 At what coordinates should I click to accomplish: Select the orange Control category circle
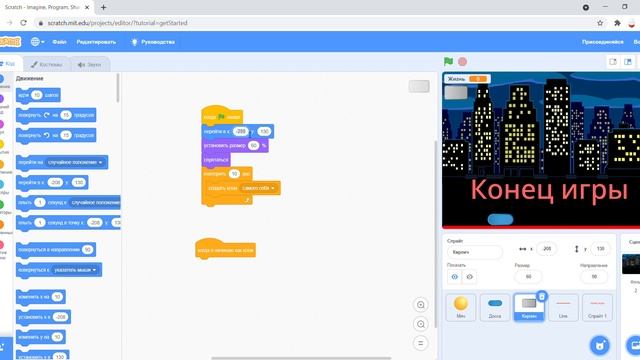[2, 164]
